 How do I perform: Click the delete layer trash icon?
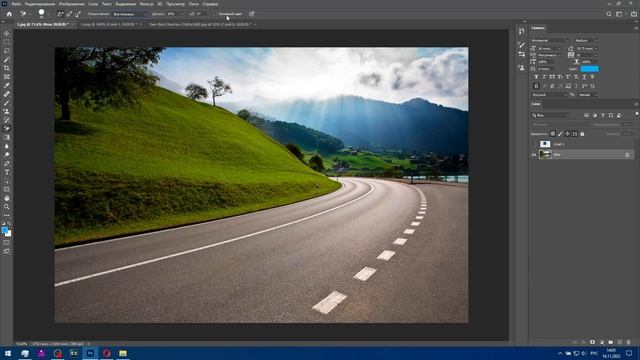point(629,342)
